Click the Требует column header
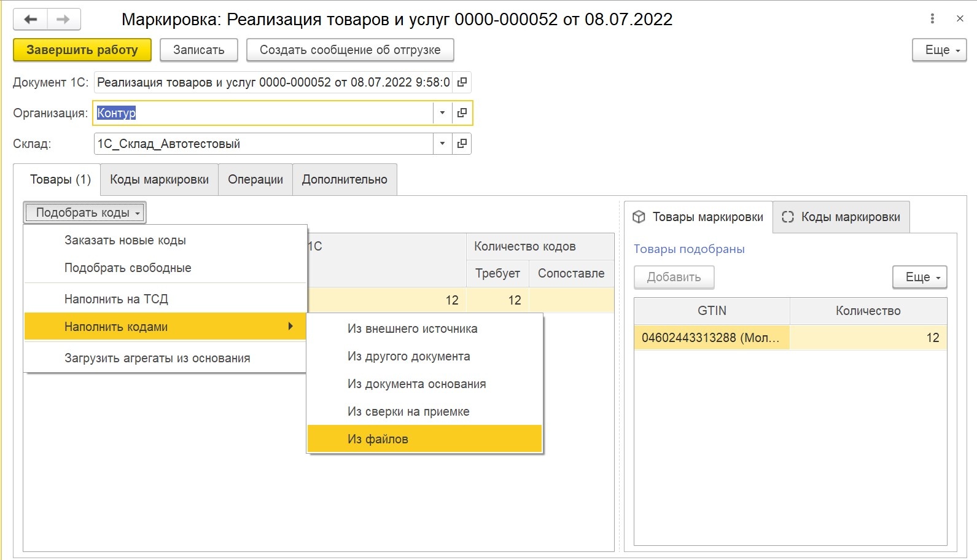The image size is (977, 560). (497, 273)
